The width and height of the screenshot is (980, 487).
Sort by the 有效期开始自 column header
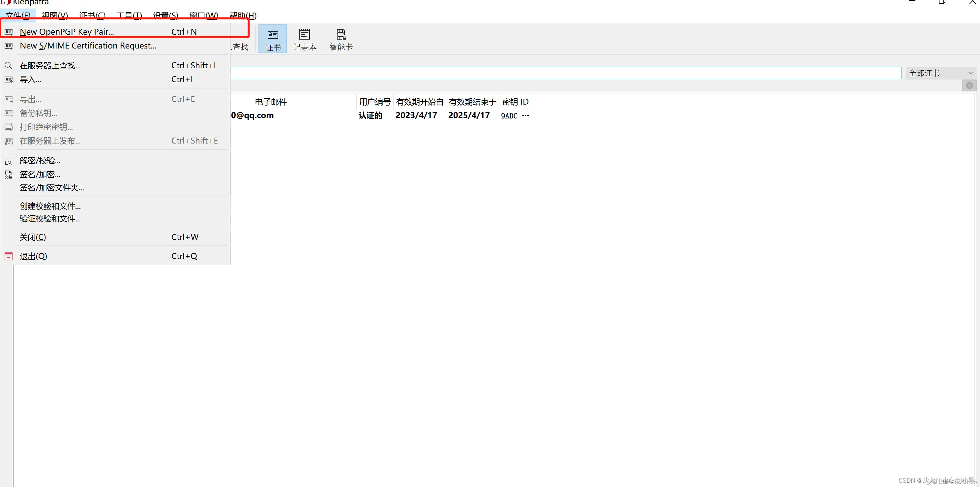(420, 102)
